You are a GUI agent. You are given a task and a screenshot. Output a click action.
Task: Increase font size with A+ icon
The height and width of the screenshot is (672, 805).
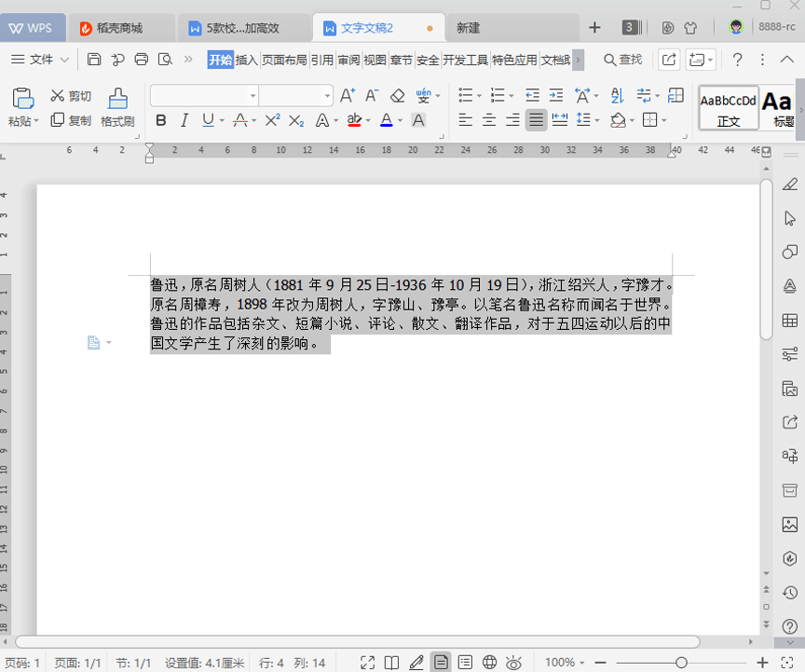coord(347,96)
